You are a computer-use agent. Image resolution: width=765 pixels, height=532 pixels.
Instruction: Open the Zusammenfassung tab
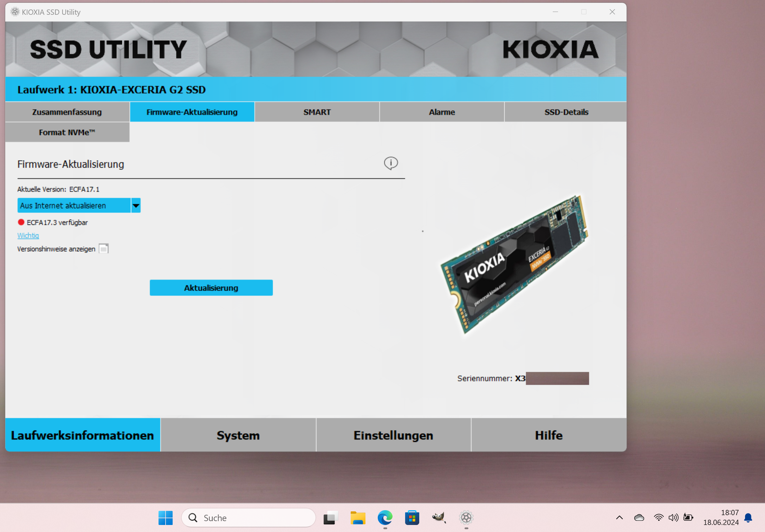(67, 112)
